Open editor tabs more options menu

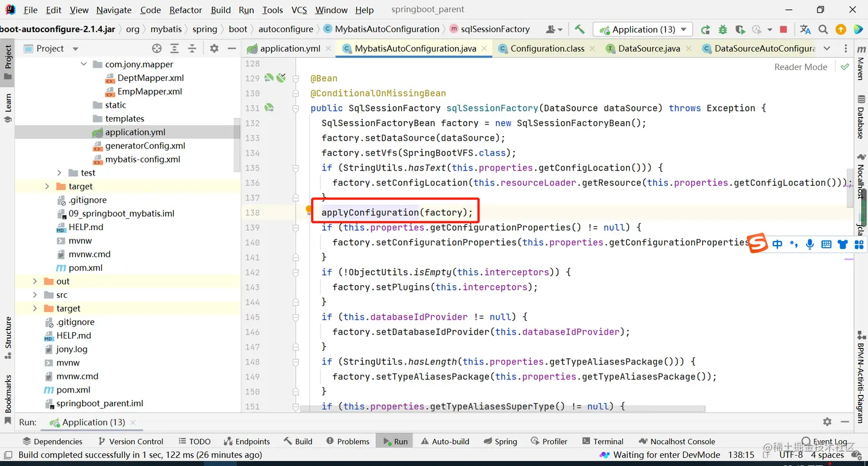[x=846, y=49]
